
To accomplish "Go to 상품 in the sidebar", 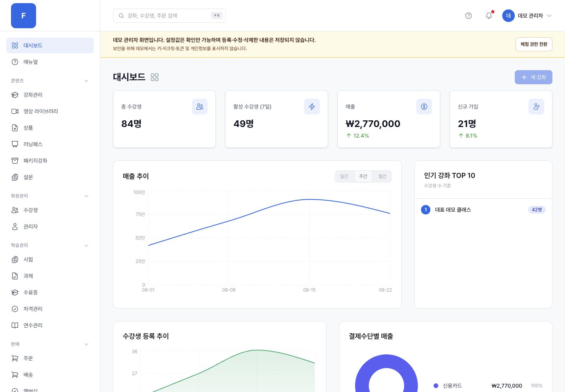I will [50, 128].
